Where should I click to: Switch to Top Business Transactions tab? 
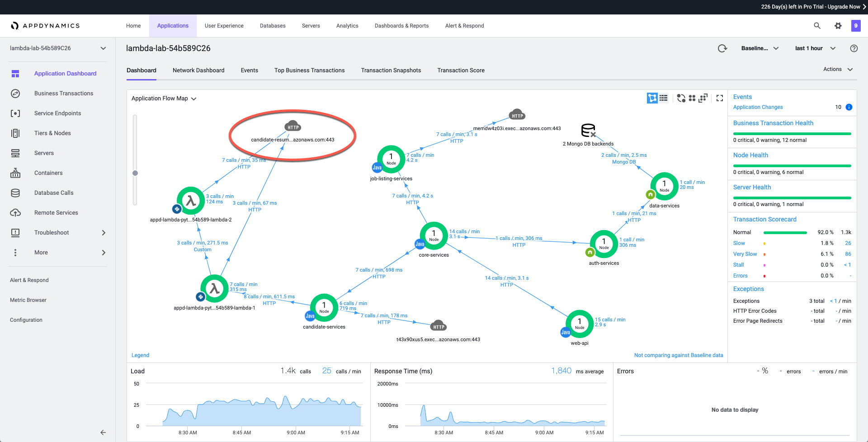point(310,71)
